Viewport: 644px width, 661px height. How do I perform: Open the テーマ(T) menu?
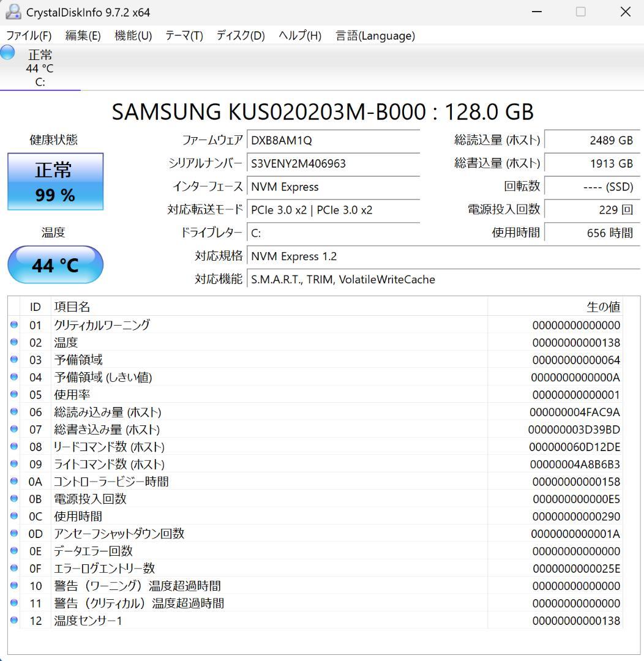point(184,35)
